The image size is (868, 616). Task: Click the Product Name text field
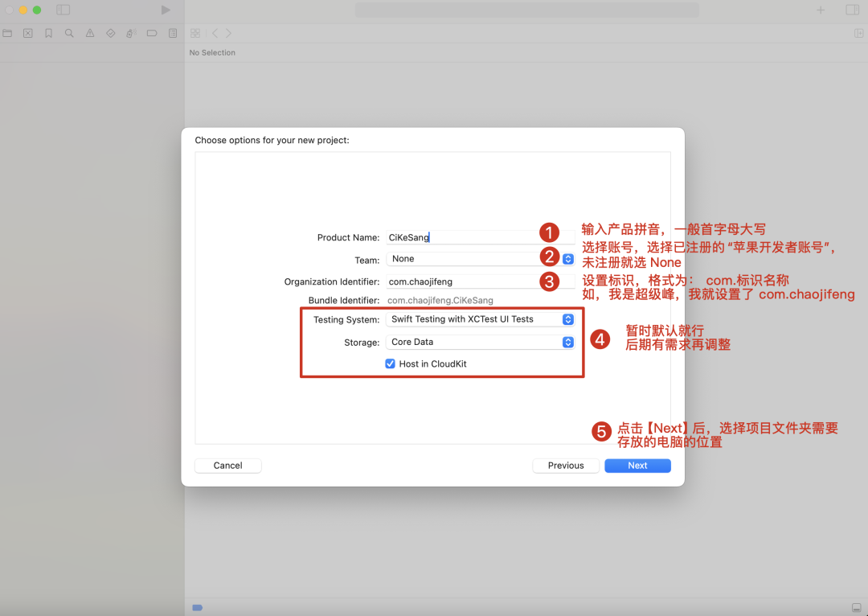pos(480,237)
